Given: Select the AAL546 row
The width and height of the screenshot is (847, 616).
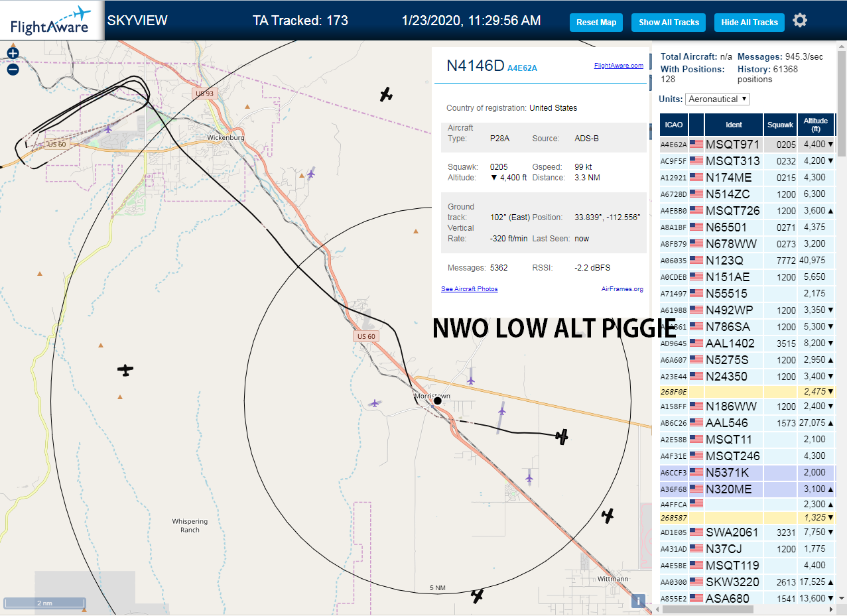Looking at the screenshot, I should point(748,422).
